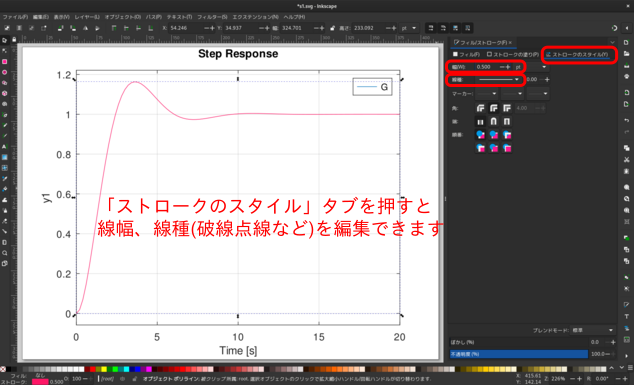Click Undo icon in command bar
Screen dimensions: 634x385
(x=626, y=121)
